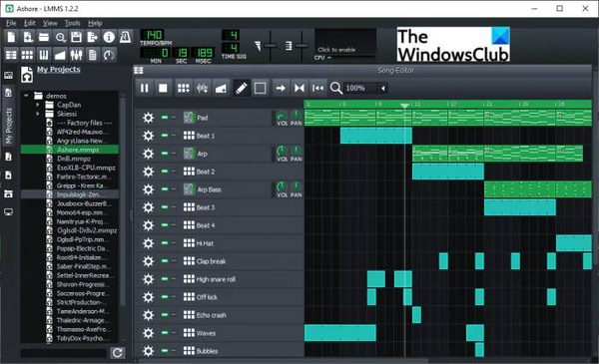Show the Automation Editor icon
The width and height of the screenshot is (599, 364).
tap(60, 55)
